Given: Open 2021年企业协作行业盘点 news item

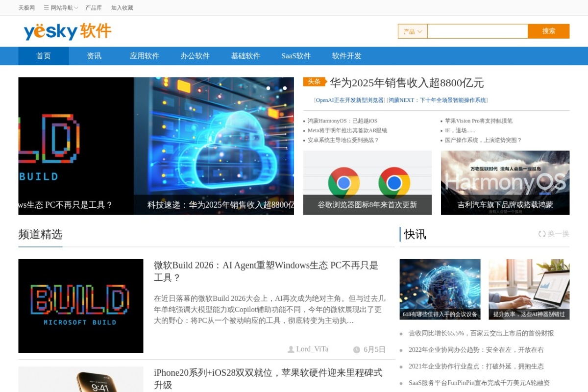Looking at the screenshot, I should (476, 367).
